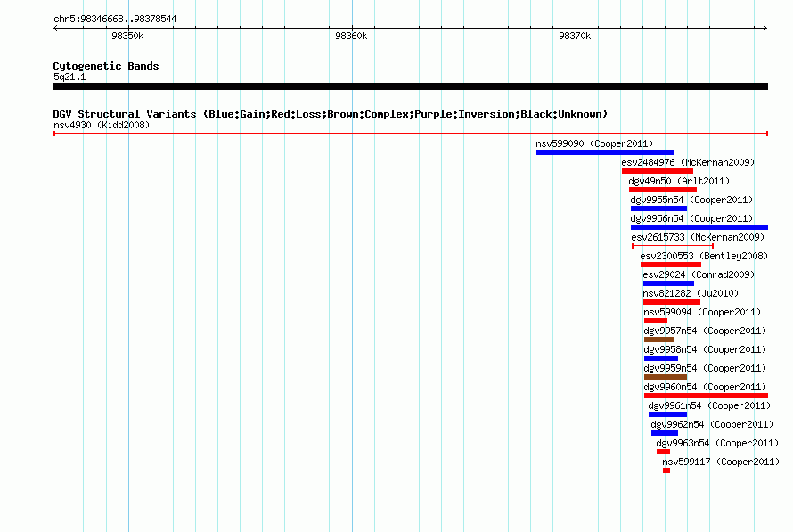This screenshot has width=793, height=532.
Task: Click the dgv9956n54 (Cooper2011) label
Action: (691, 218)
